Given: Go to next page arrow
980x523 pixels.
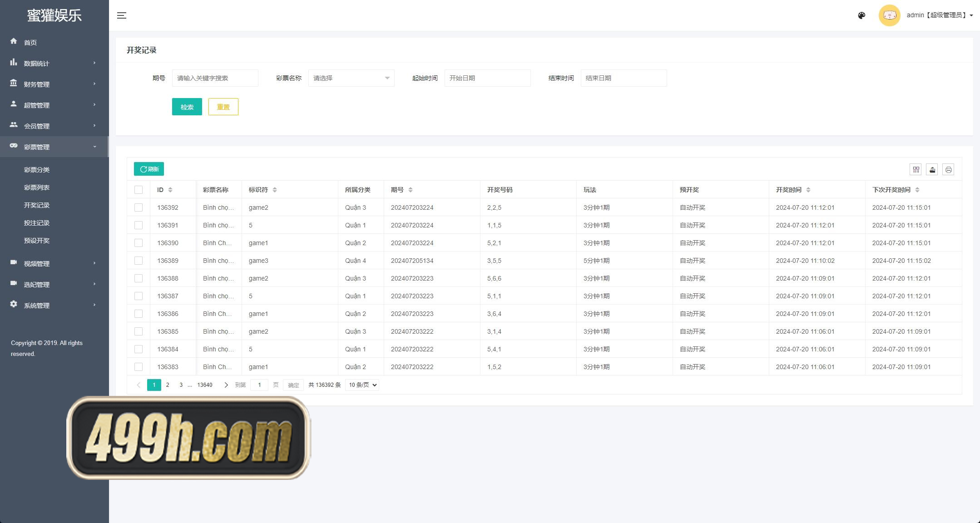Looking at the screenshot, I should click(x=226, y=385).
